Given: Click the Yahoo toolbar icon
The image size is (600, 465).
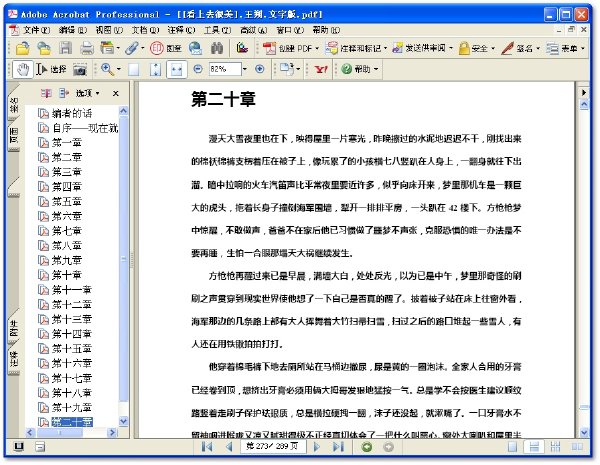Looking at the screenshot, I should (321, 69).
